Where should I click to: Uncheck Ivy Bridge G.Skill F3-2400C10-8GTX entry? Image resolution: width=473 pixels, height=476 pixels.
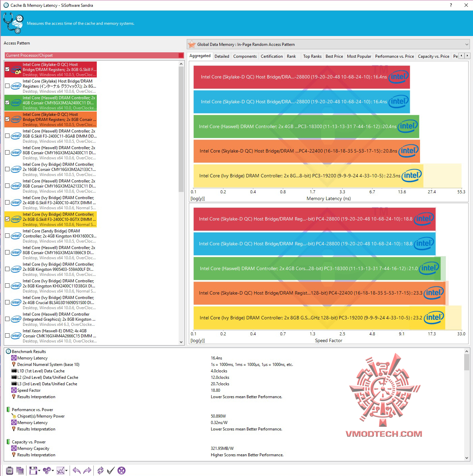pyautogui.click(x=7, y=219)
